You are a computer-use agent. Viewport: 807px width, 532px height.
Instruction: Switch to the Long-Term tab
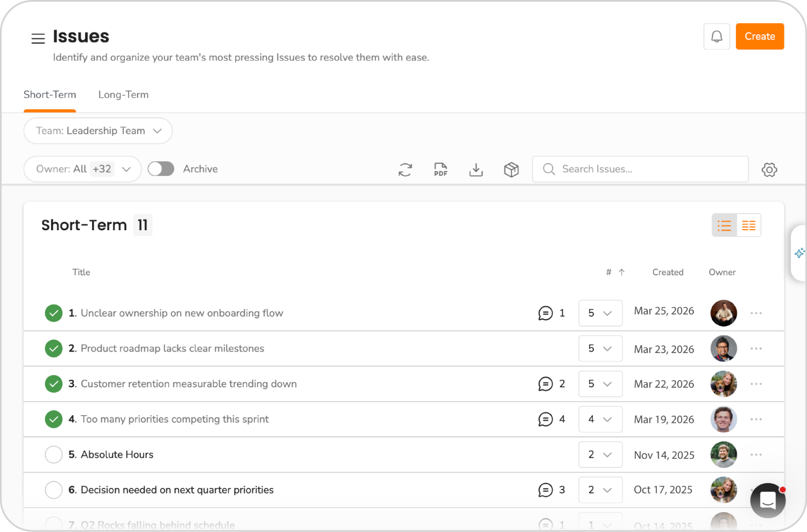(123, 95)
